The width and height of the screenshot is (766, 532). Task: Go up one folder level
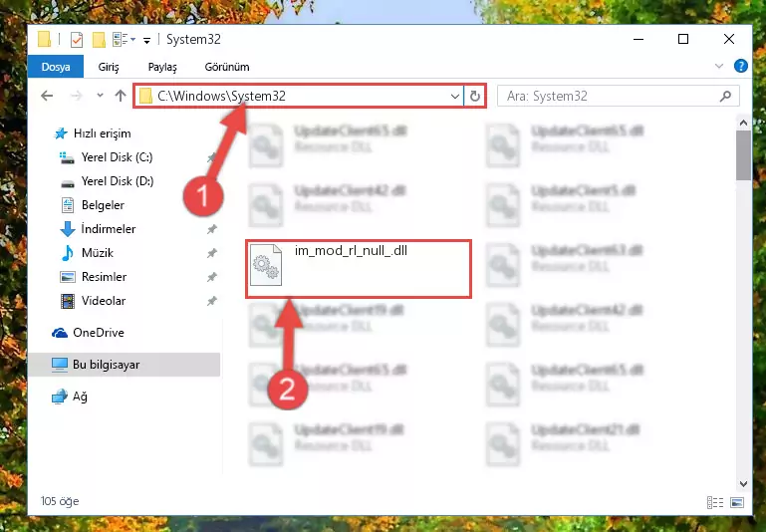(x=121, y=96)
